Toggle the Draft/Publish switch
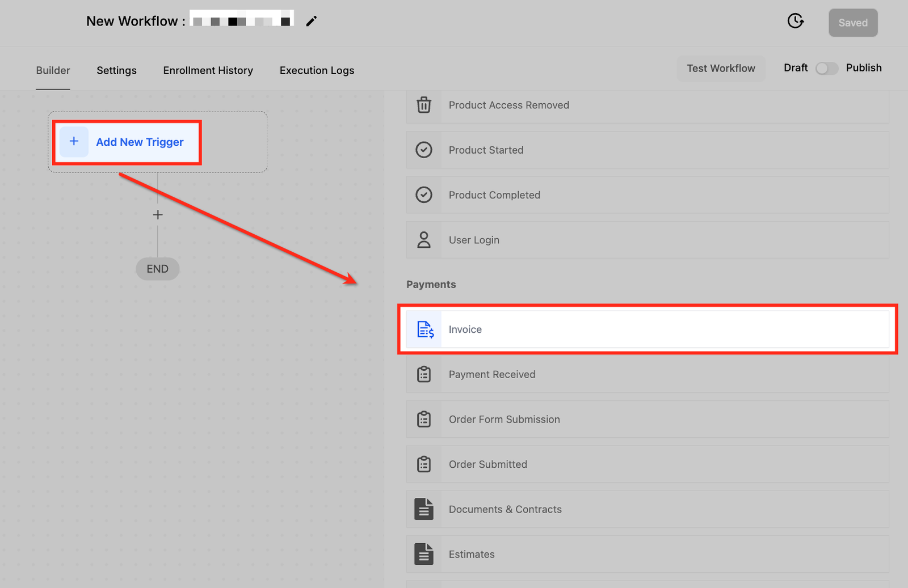The height and width of the screenshot is (588, 908). point(826,69)
